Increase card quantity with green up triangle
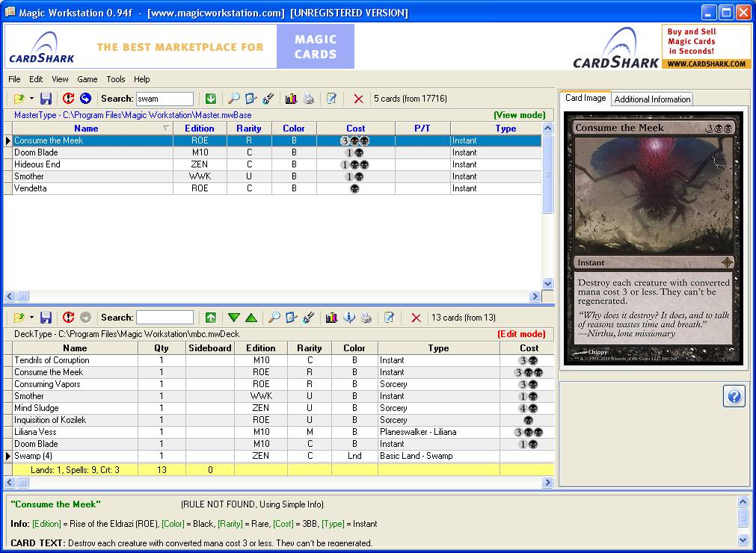Screen dimensions: 756x553 click(251, 318)
